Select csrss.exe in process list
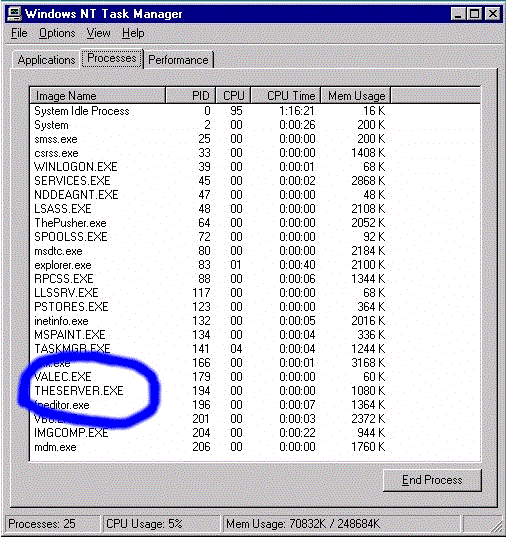 (210, 153)
